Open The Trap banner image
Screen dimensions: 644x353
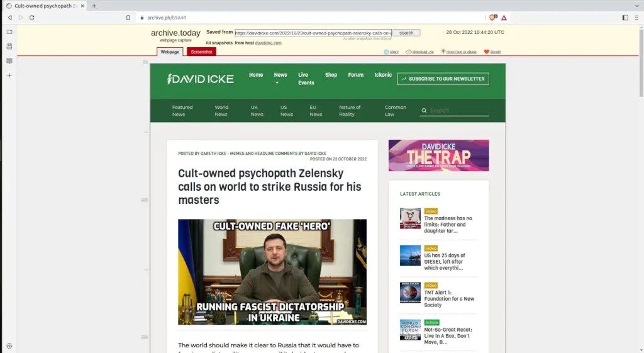pyautogui.click(x=438, y=155)
